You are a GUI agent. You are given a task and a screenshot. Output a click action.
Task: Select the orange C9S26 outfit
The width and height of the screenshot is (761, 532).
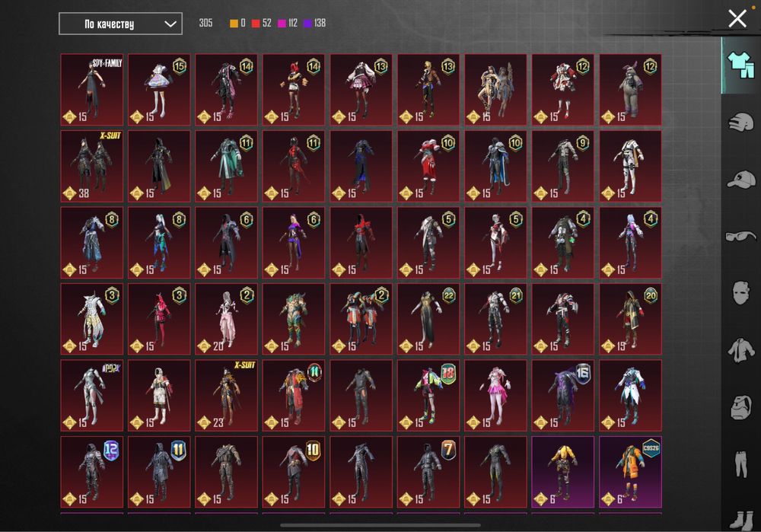click(630, 472)
